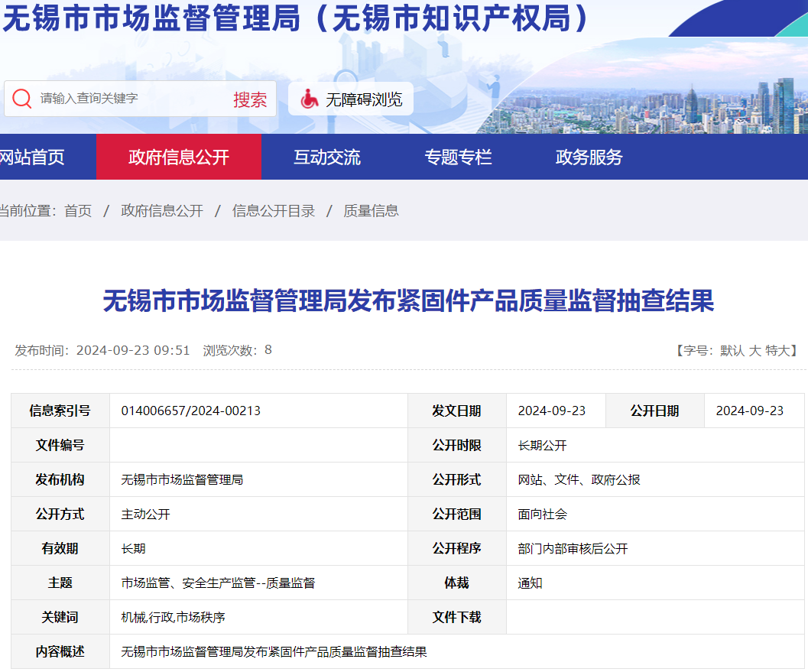The image size is (808, 672).
Task: Go to 网站首页 in navigation bar
Action: point(32,157)
